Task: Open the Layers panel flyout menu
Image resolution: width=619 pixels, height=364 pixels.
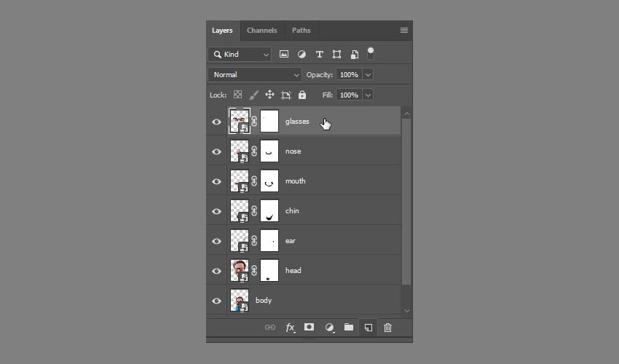Action: pyautogui.click(x=404, y=31)
